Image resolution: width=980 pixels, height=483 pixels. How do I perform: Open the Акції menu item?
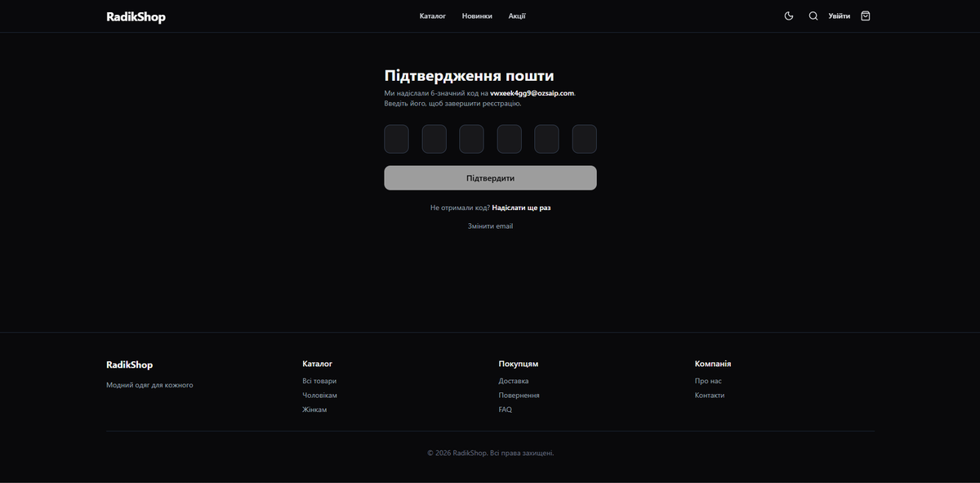tap(517, 16)
